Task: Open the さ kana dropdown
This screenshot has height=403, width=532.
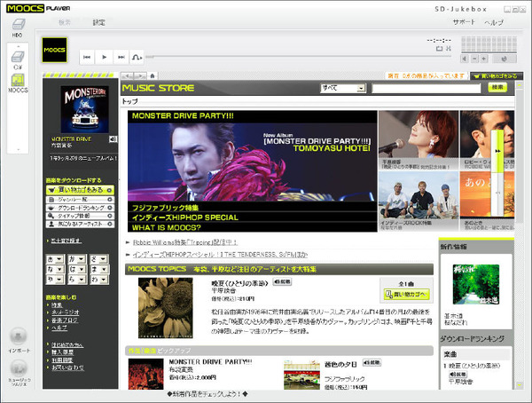Action: click(99, 259)
